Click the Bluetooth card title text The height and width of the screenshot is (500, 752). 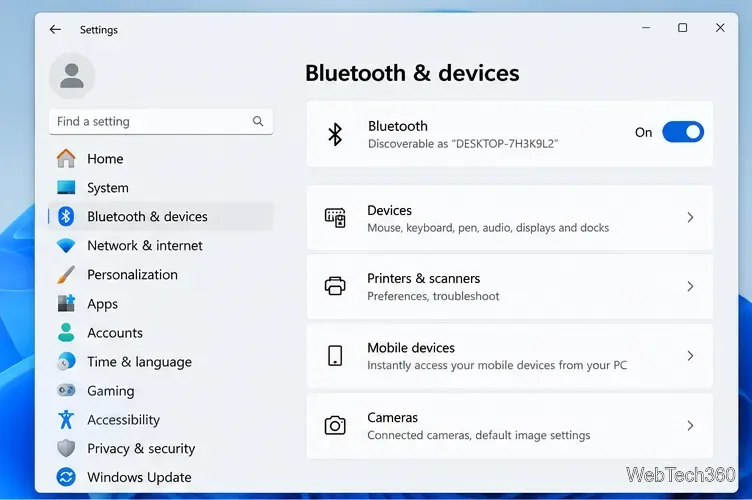tap(398, 126)
